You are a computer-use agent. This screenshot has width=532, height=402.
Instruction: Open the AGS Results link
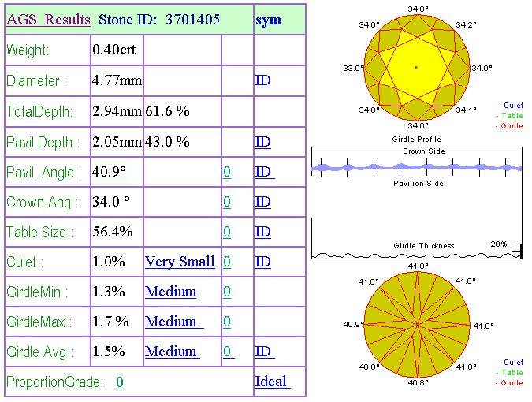pyautogui.click(x=48, y=20)
